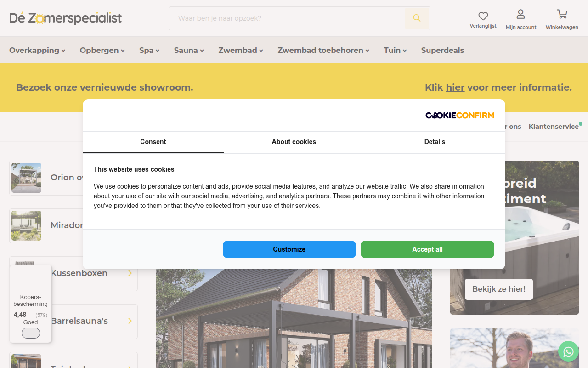Open the Mirador thumbnail image
The height and width of the screenshot is (368, 588).
[27, 225]
